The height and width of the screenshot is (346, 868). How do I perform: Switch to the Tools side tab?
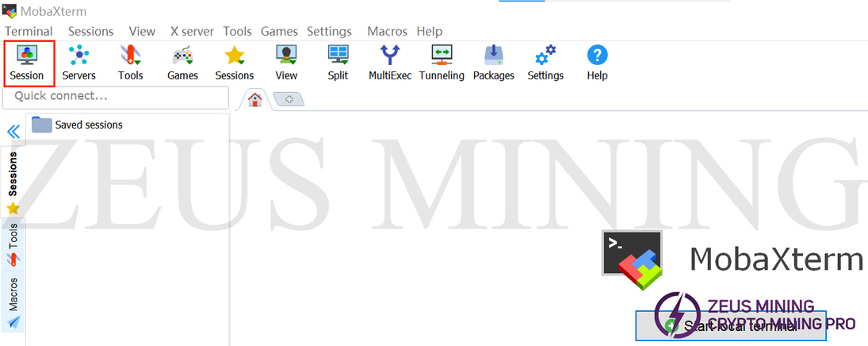click(x=13, y=244)
